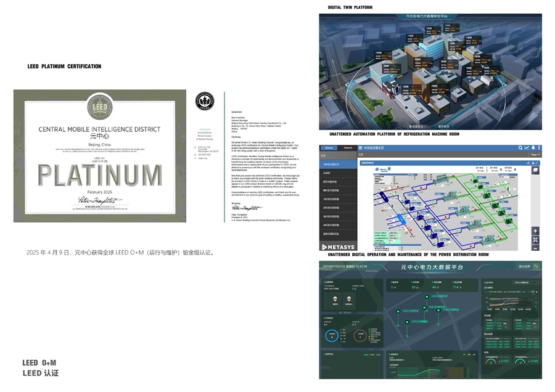Click the '20' count on the power platform
The image size is (555, 392).
(x=414, y=287)
